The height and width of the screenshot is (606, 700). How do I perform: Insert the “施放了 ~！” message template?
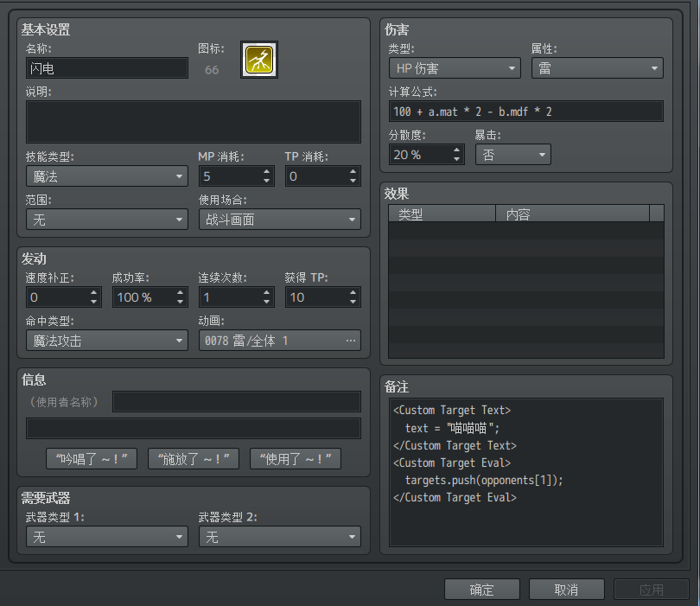(x=194, y=459)
